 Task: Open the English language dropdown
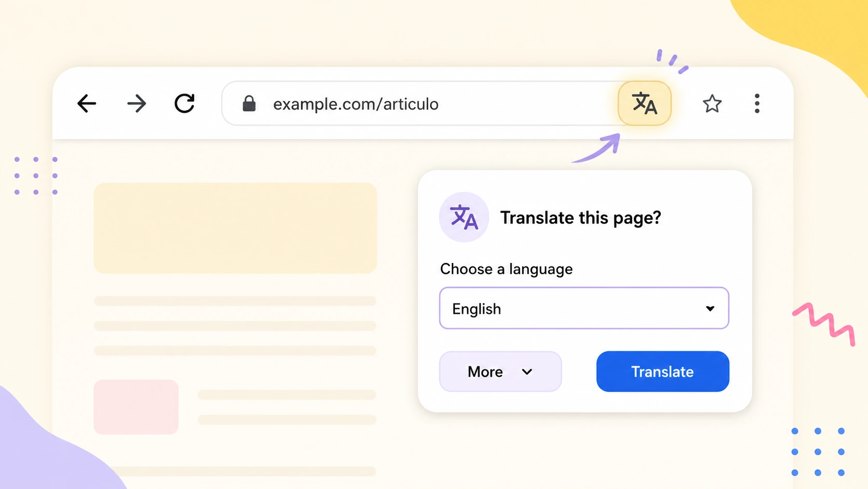click(584, 308)
